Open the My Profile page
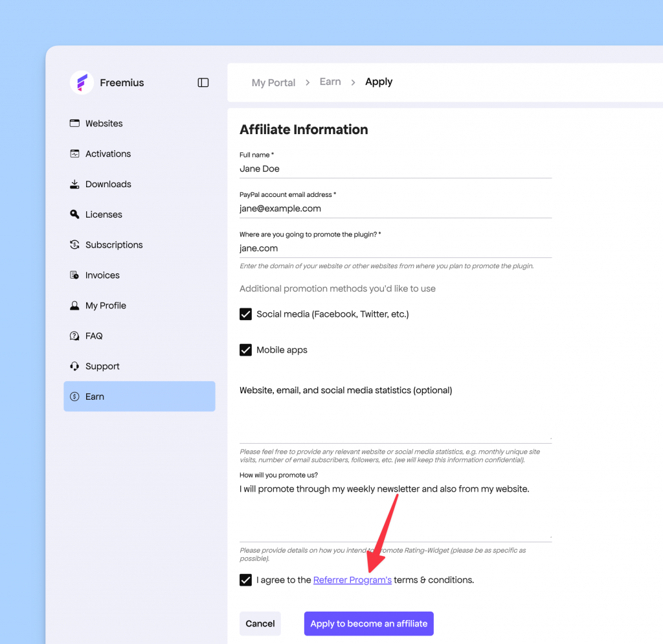663x644 pixels. [139, 306]
